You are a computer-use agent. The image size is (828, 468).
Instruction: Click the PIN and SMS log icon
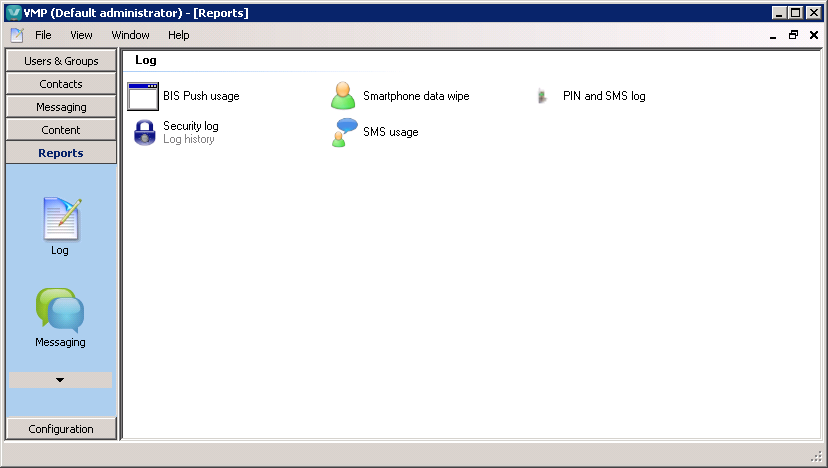click(542, 96)
